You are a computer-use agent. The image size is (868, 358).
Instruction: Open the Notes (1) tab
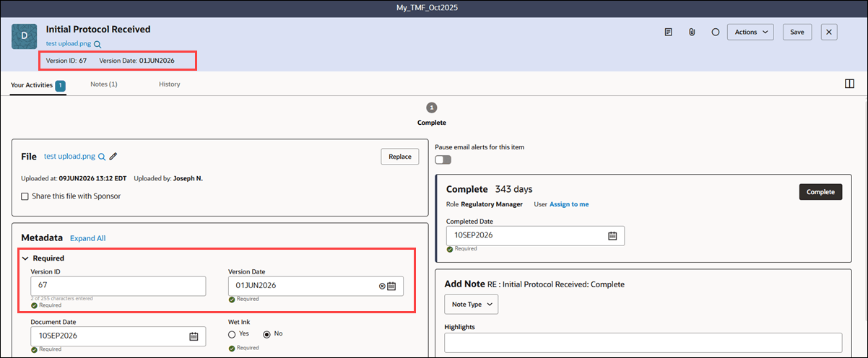104,84
